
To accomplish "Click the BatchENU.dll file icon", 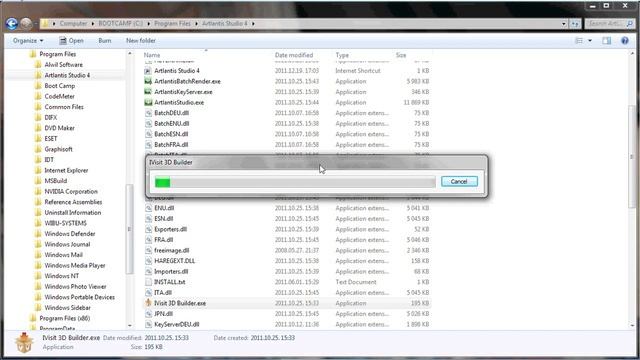I will click(x=148, y=124).
